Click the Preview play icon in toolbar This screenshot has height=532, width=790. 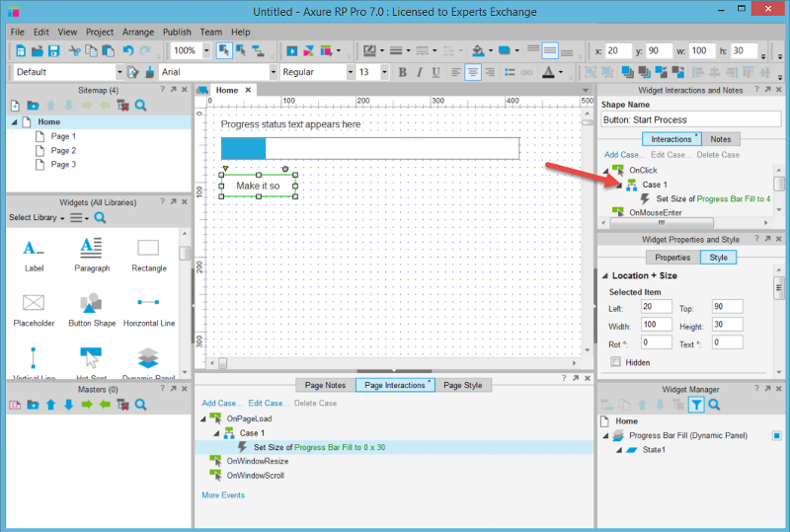(x=291, y=50)
